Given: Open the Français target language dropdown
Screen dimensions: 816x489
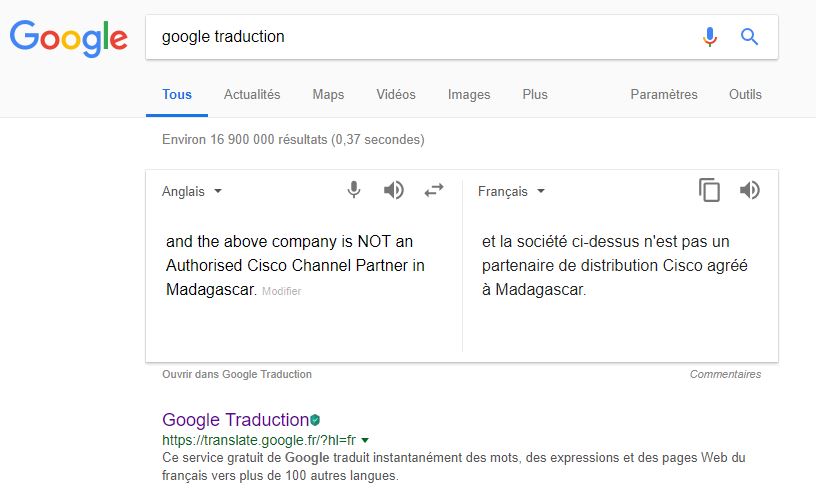Looking at the screenshot, I should (x=512, y=191).
